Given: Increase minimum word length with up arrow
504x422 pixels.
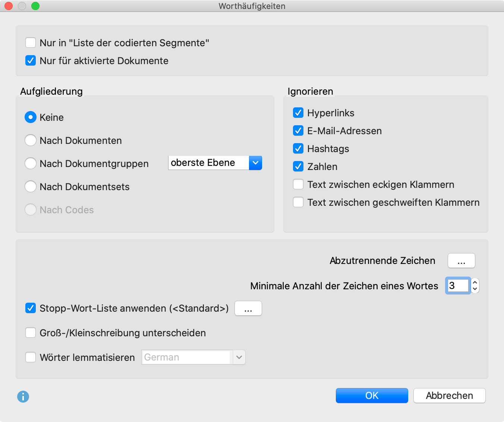Looking at the screenshot, I should [475, 282].
